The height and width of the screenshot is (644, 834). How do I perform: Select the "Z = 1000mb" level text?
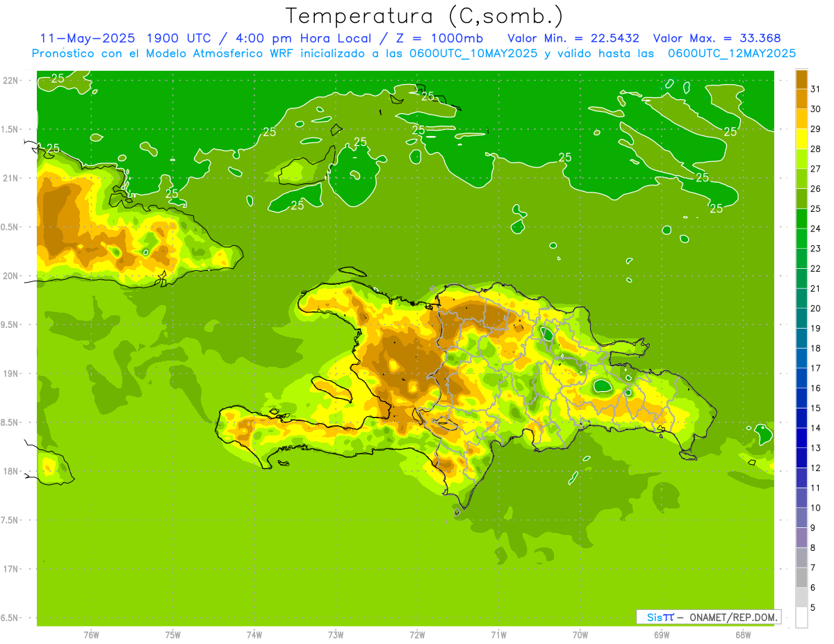point(441,38)
